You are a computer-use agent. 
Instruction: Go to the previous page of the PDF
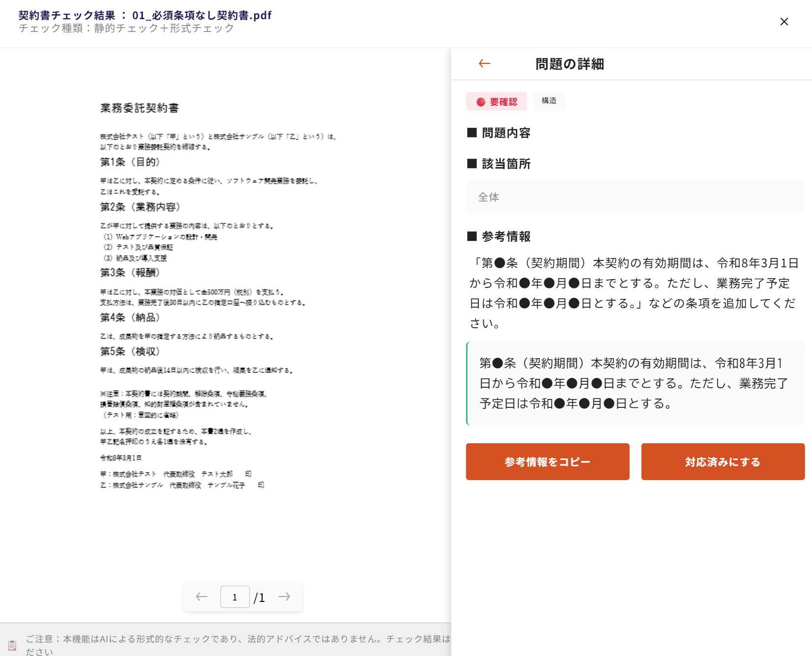pos(201,597)
